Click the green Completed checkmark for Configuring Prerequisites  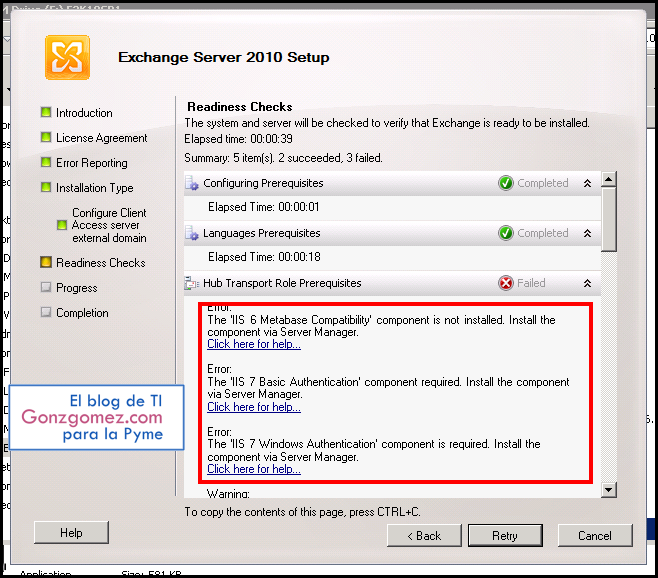(x=506, y=183)
